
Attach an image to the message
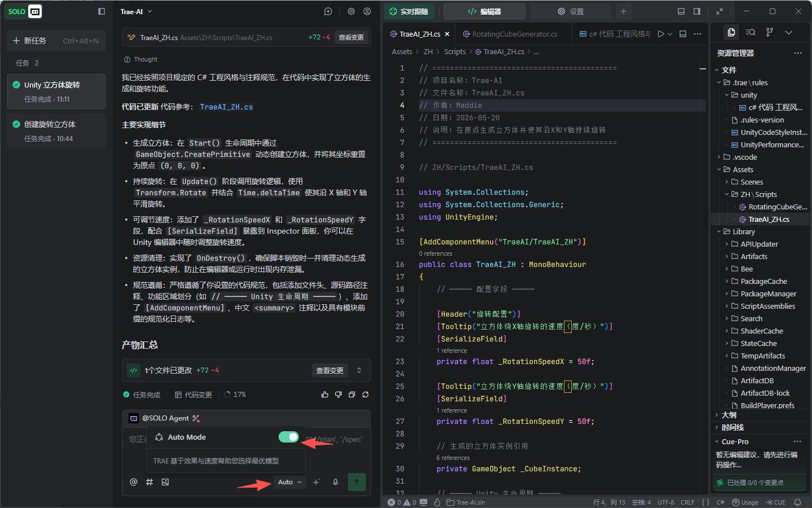[x=165, y=482]
